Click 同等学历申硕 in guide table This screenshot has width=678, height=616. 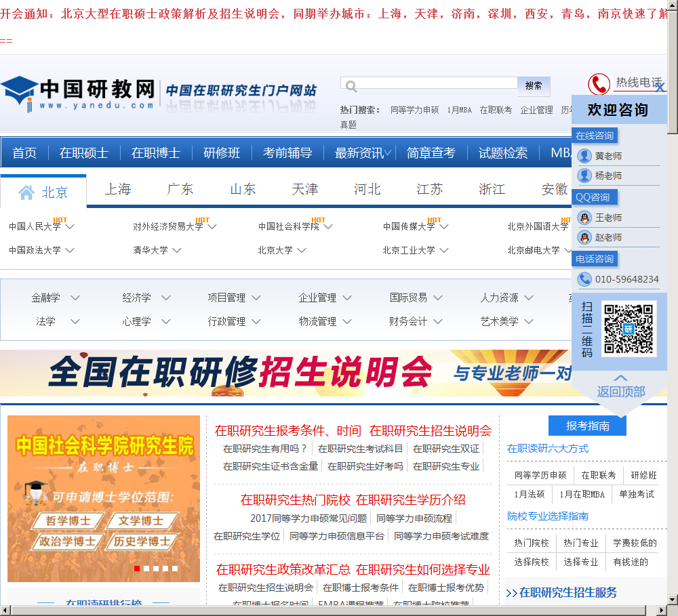540,475
